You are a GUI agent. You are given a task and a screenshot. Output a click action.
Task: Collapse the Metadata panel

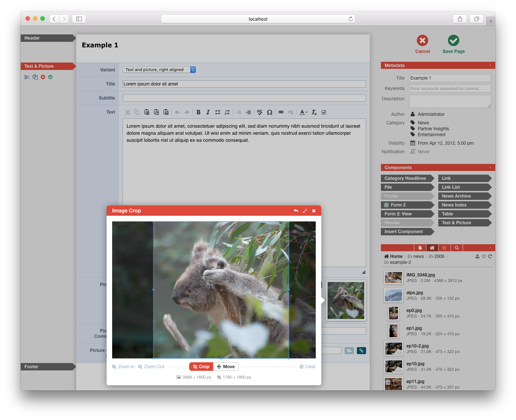490,65
